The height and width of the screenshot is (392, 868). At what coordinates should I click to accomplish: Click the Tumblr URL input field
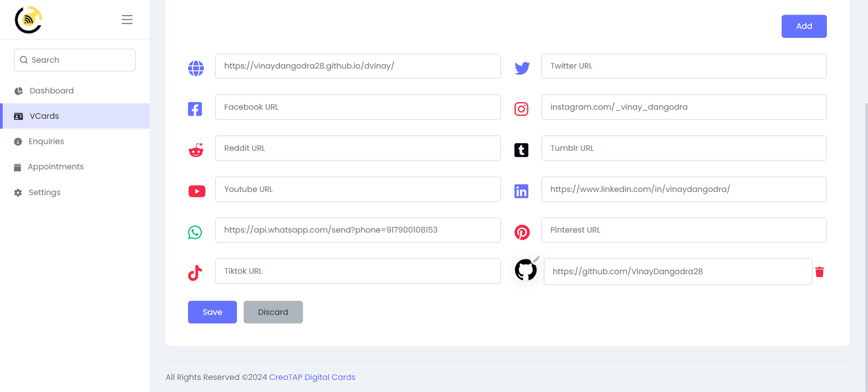[x=684, y=148]
